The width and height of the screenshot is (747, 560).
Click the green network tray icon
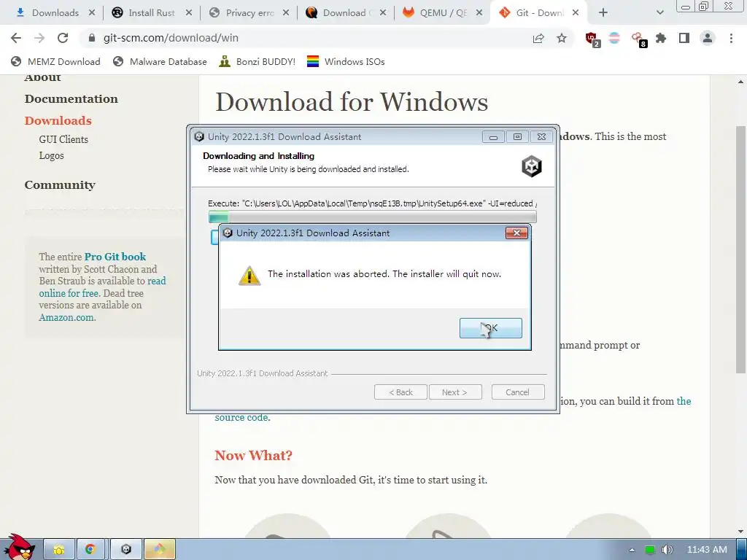(650, 550)
